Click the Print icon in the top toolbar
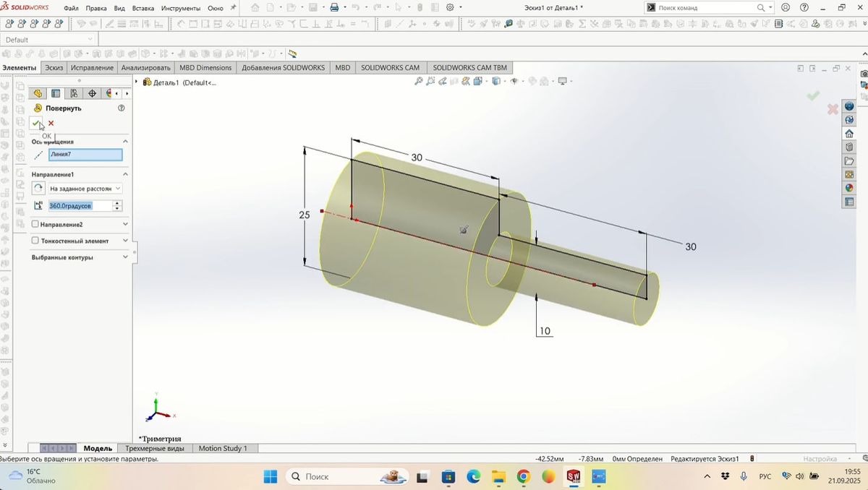 334,7
